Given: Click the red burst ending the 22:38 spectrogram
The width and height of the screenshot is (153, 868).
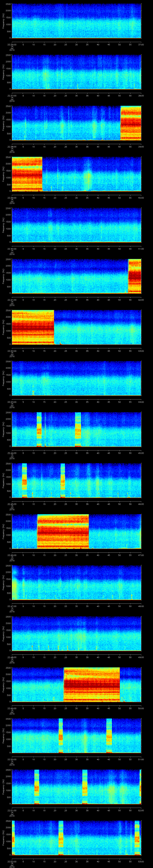Looking at the screenshot, I should pos(130,123).
